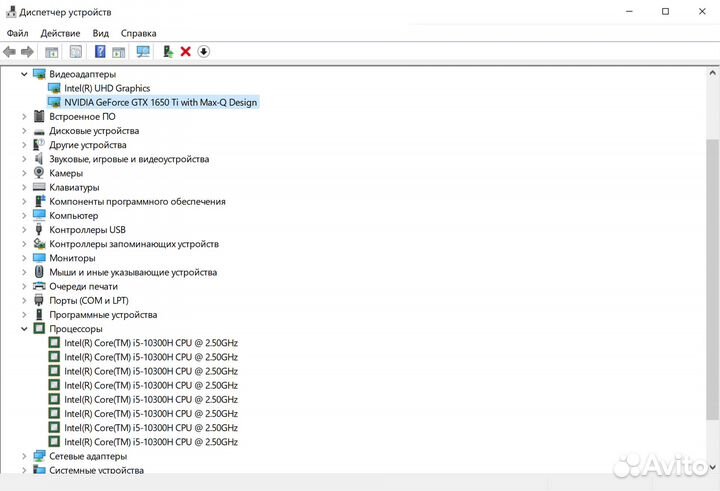Screen dimensions: 720x491
Task: Select NVIDIA GeForce GTX 1650 Ti device
Action: [x=160, y=102]
